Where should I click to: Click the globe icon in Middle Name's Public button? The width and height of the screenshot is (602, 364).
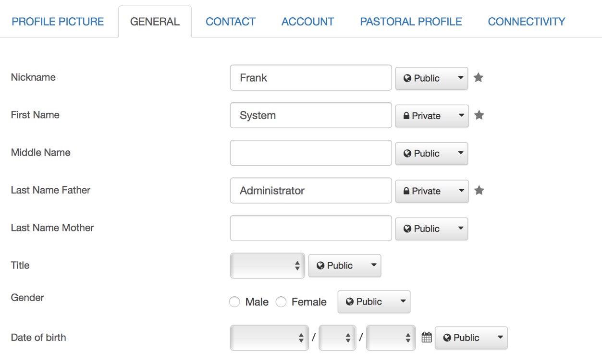pyautogui.click(x=407, y=153)
